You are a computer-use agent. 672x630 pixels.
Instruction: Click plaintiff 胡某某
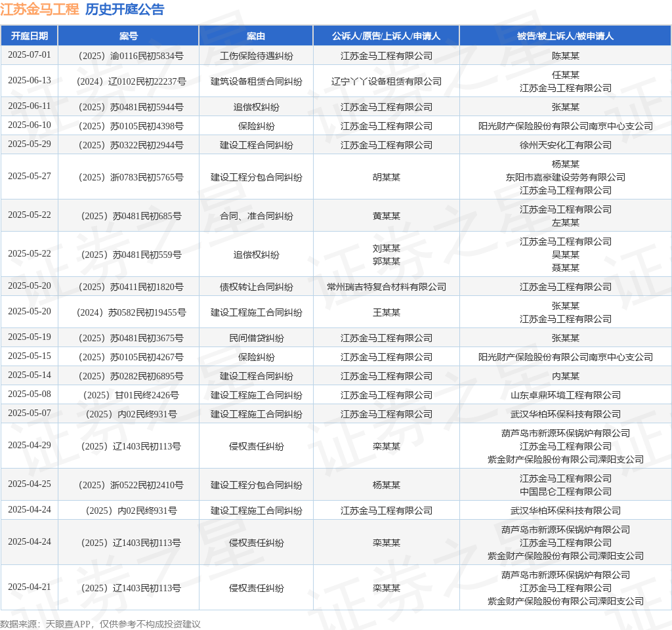[x=386, y=177]
